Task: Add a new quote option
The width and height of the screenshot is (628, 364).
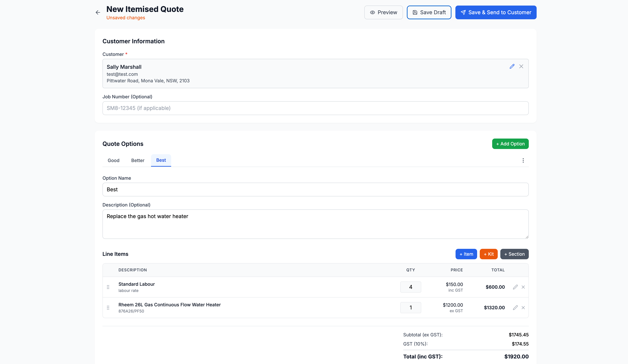Action: coord(510,144)
